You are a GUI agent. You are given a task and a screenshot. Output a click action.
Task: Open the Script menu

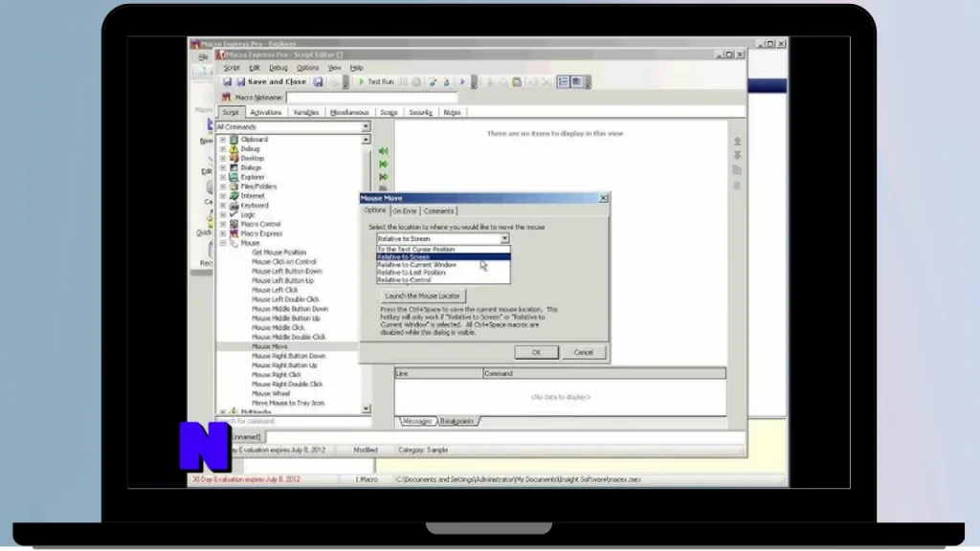(x=232, y=68)
